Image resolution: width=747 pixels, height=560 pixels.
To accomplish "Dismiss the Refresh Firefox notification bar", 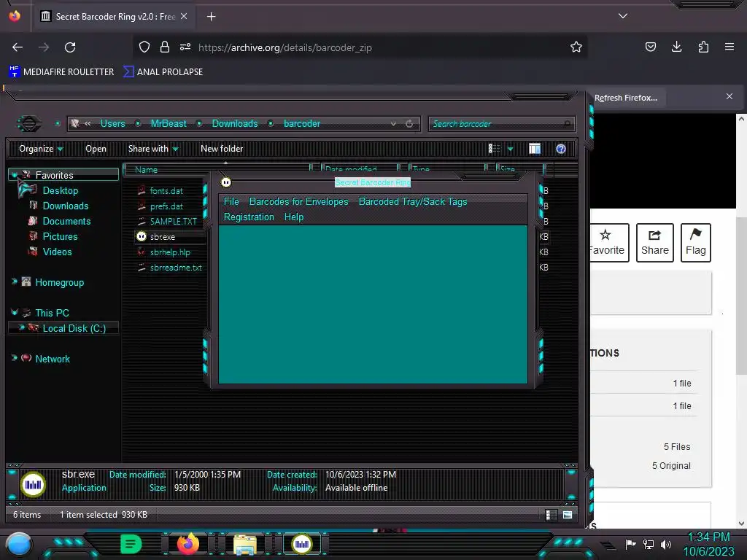I will pyautogui.click(x=729, y=97).
